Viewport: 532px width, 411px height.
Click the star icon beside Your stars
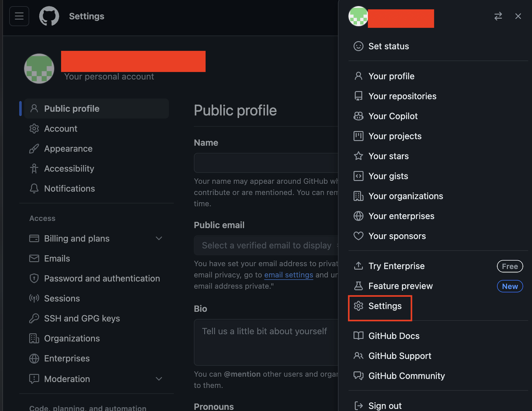[x=358, y=156]
